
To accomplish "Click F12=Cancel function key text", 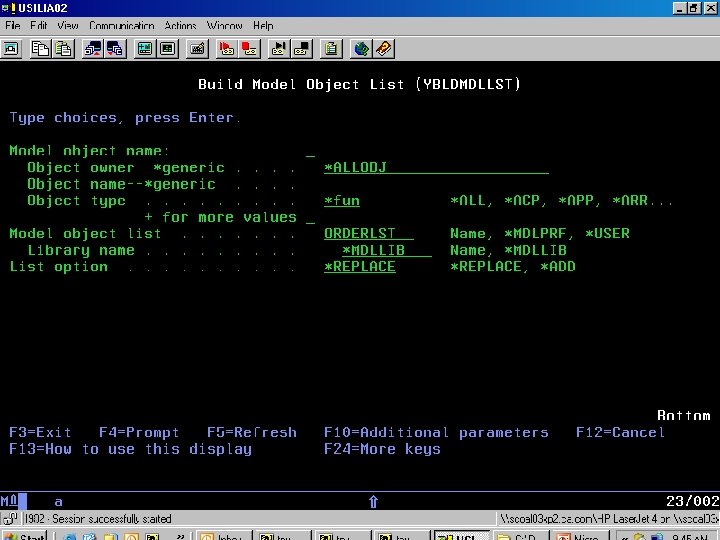I will [620, 433].
